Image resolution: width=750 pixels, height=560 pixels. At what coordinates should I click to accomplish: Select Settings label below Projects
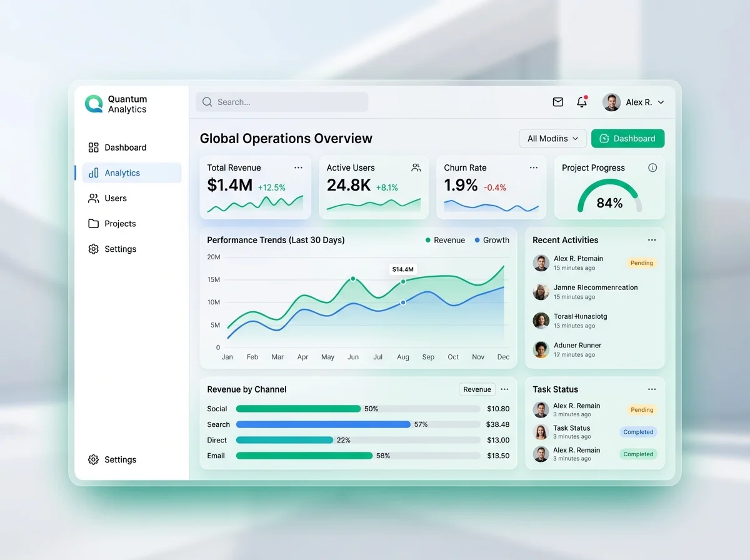point(121,249)
